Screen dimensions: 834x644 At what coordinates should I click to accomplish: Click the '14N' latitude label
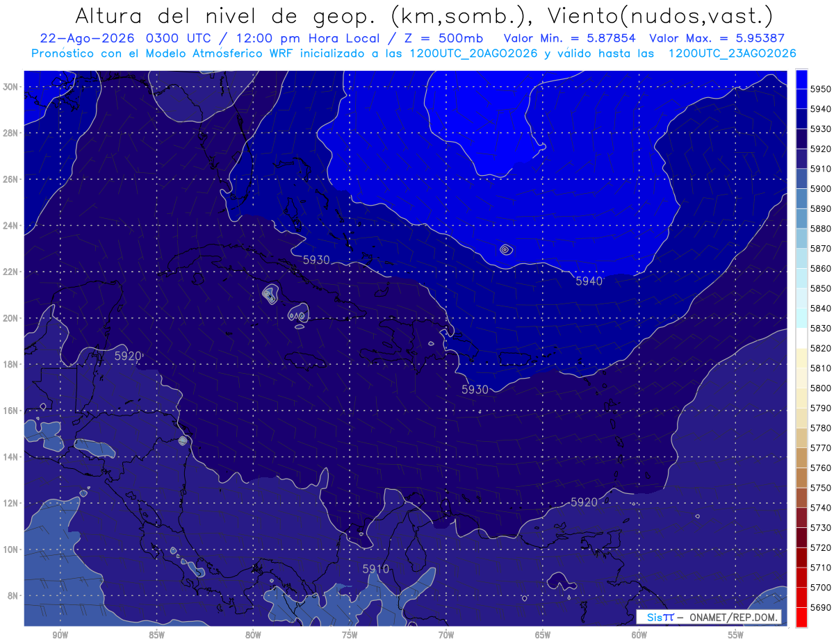(x=10, y=456)
